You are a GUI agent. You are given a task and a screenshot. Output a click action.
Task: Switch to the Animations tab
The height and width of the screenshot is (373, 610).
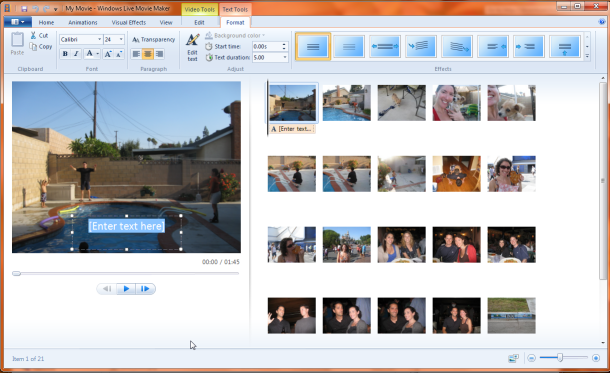82,23
